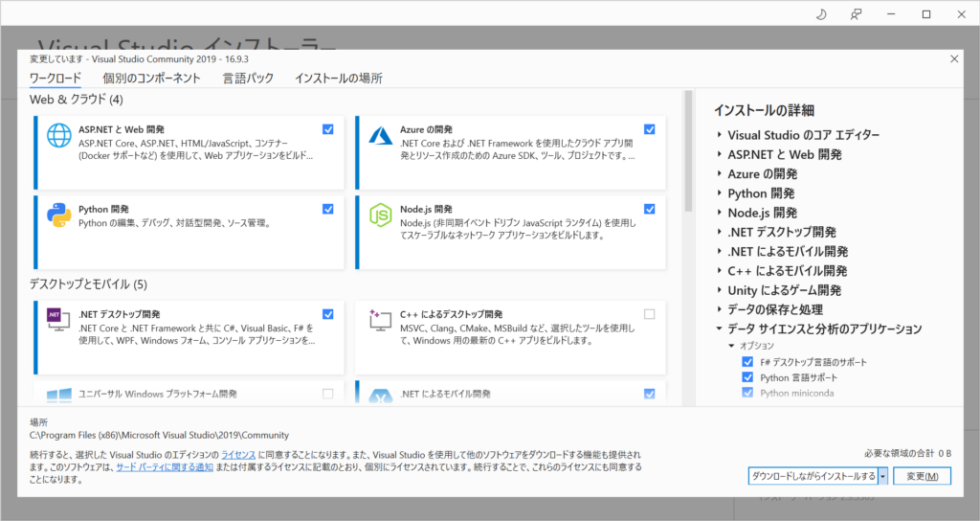Uncheck the Node.js 開発 workload checkbox

coord(650,209)
